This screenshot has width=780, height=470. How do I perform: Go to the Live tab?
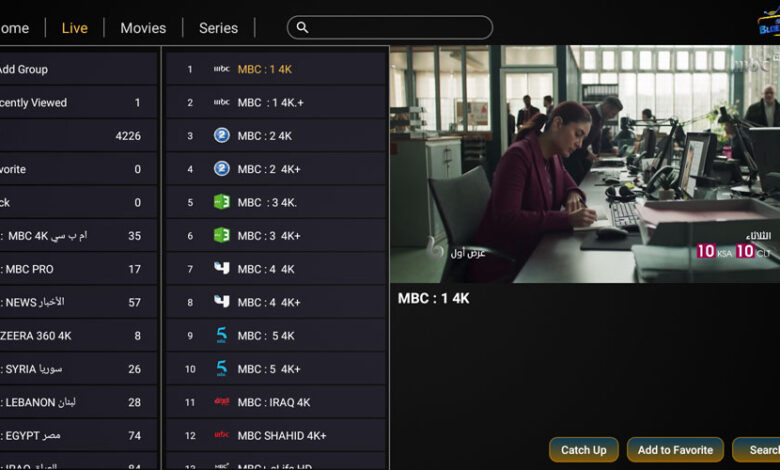pyautogui.click(x=75, y=28)
